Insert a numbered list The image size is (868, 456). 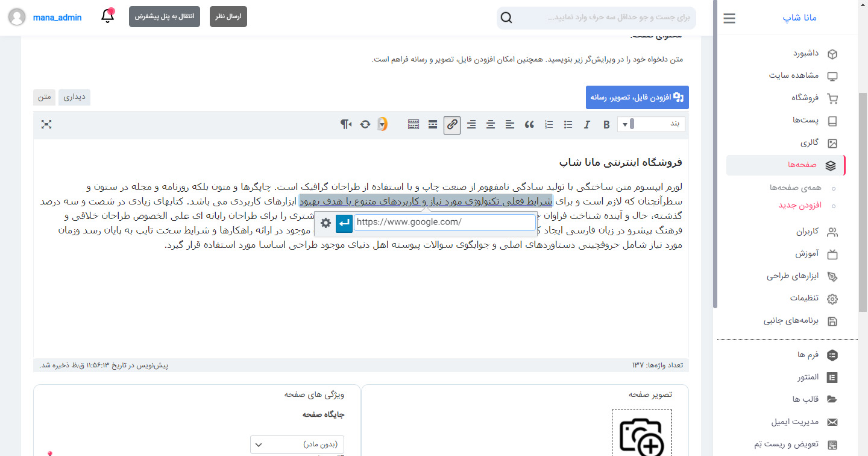pyautogui.click(x=549, y=125)
